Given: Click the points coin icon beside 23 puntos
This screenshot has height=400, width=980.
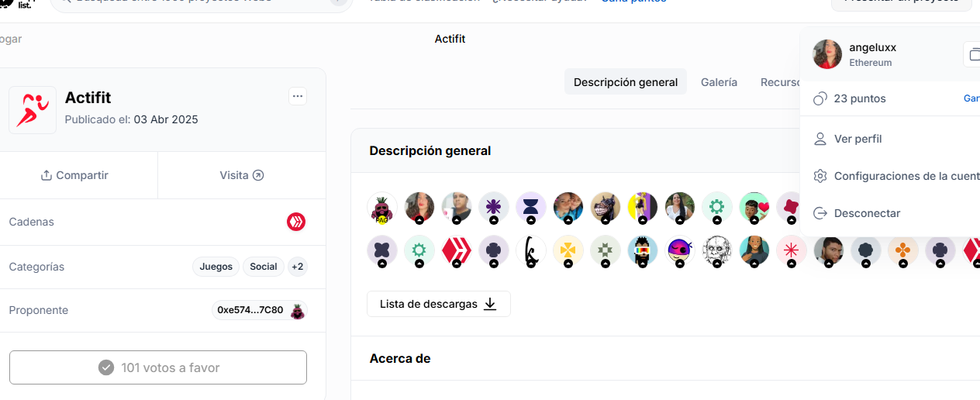Looking at the screenshot, I should [x=820, y=98].
